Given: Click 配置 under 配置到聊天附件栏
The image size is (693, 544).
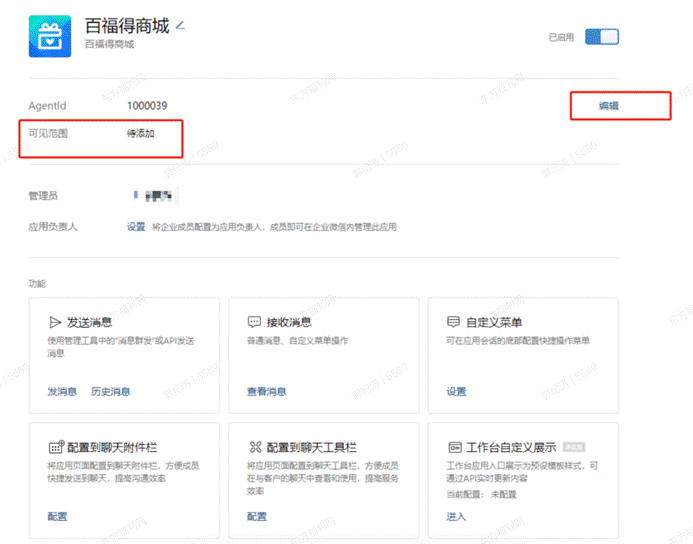Looking at the screenshot, I should (57, 516).
